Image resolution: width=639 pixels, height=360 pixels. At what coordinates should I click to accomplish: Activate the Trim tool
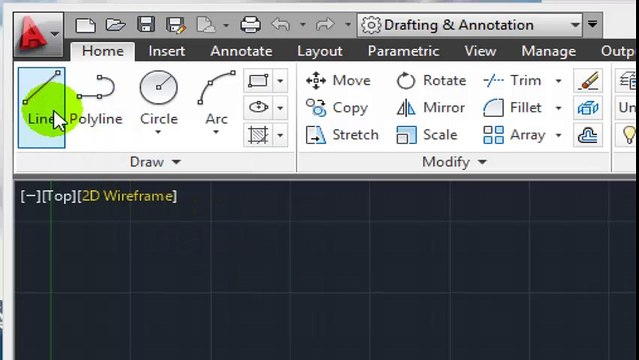tap(512, 80)
